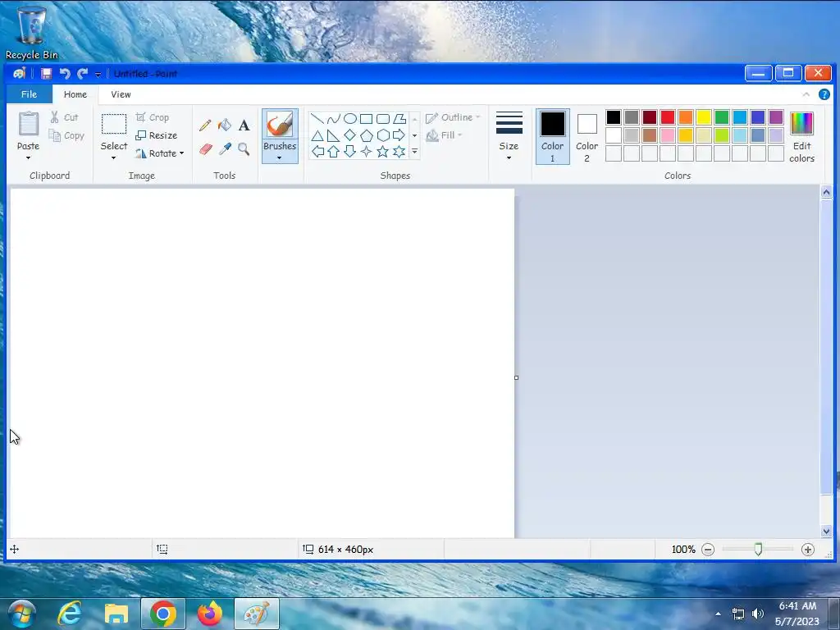Click the Paste clipboard button
The image size is (840, 630).
29,130
